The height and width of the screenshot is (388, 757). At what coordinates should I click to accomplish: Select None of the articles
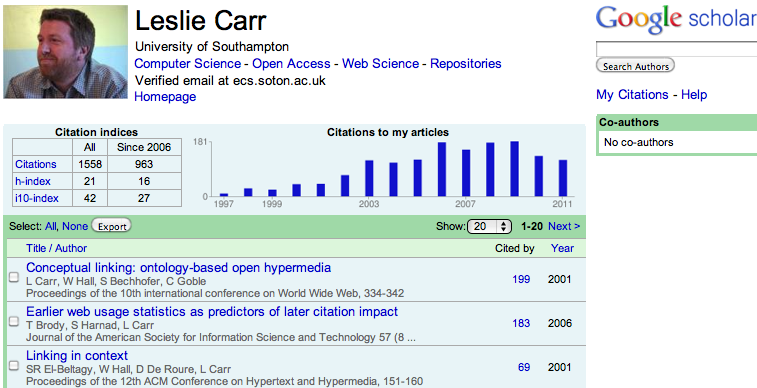[75, 226]
